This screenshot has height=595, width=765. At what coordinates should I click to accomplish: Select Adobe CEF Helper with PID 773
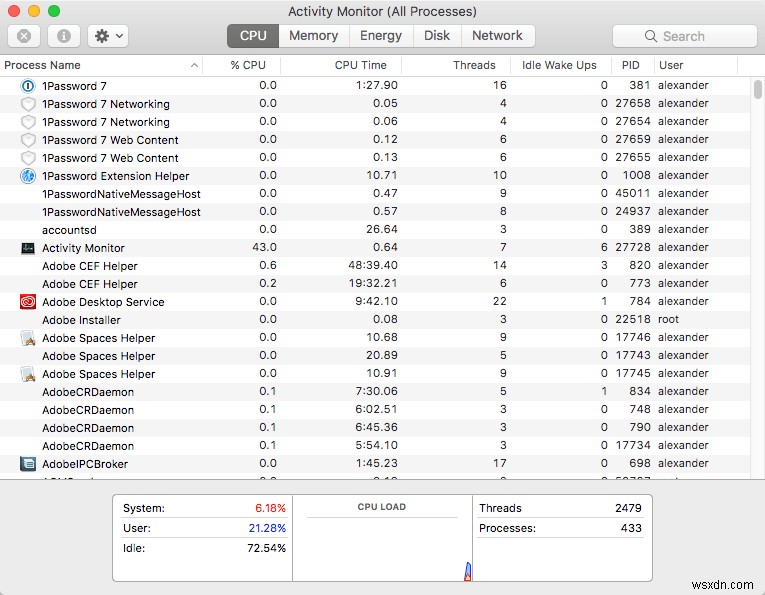90,284
